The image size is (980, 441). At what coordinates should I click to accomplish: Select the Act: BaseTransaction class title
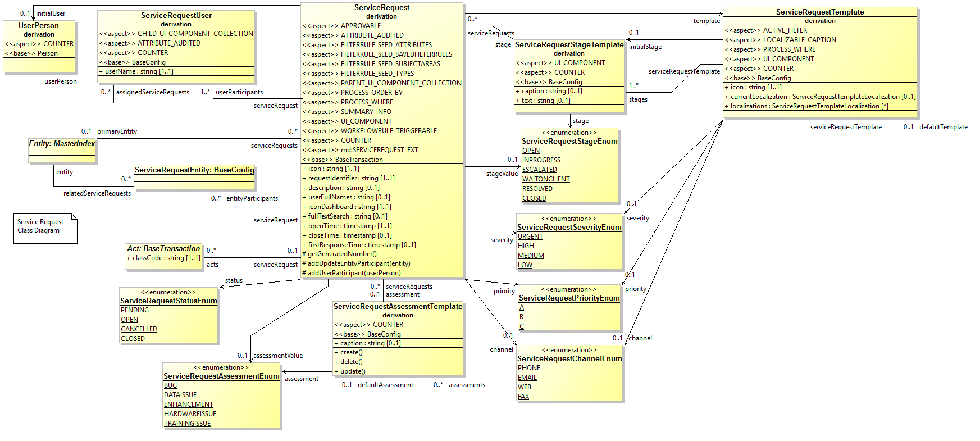click(163, 248)
